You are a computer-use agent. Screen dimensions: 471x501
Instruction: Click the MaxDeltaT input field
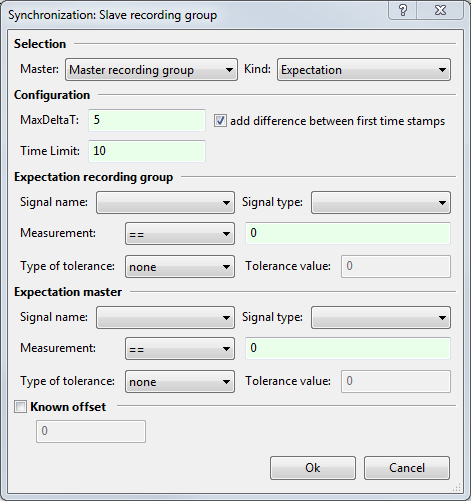click(147, 120)
